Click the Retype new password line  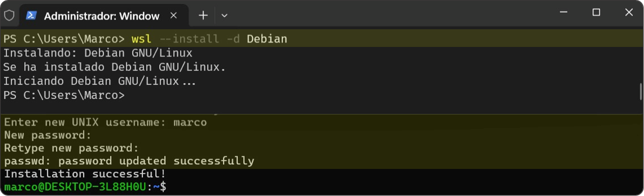coord(71,148)
